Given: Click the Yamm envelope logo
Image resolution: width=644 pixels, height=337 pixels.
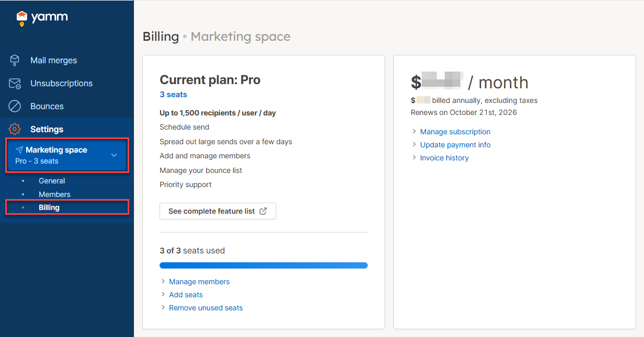Looking at the screenshot, I should (22, 17).
